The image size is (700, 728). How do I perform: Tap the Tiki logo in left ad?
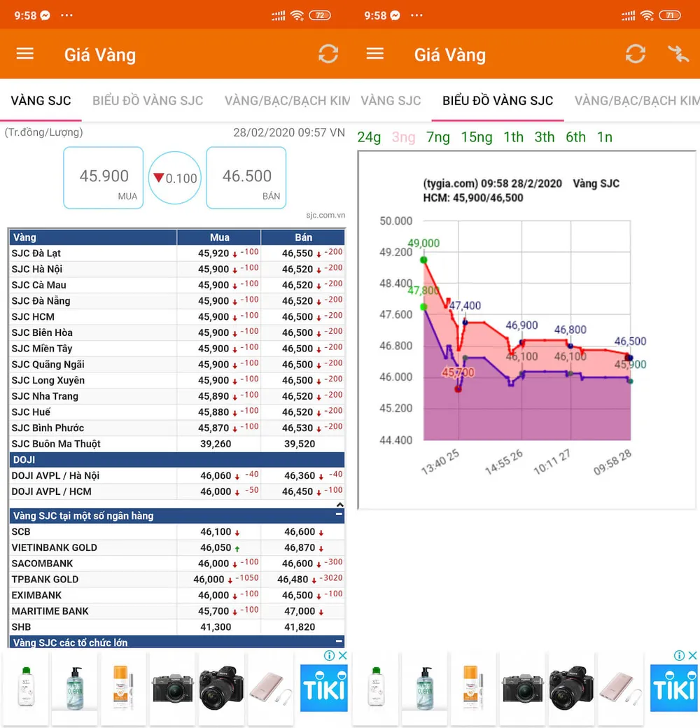(x=323, y=688)
